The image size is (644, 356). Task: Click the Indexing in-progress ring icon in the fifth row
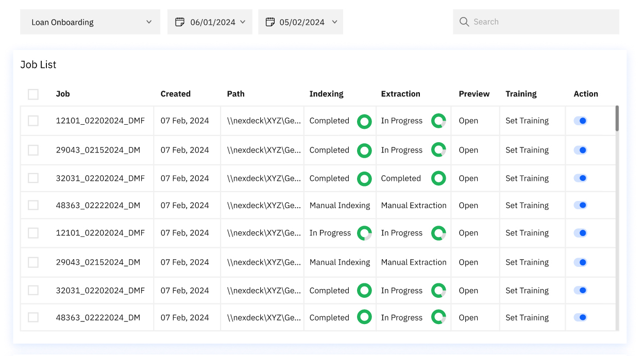click(x=364, y=233)
